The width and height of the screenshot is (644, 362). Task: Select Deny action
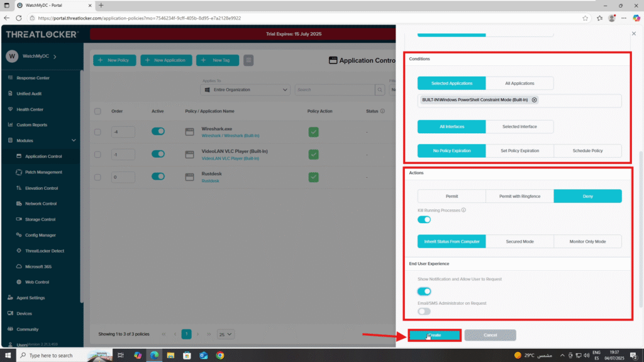click(587, 196)
